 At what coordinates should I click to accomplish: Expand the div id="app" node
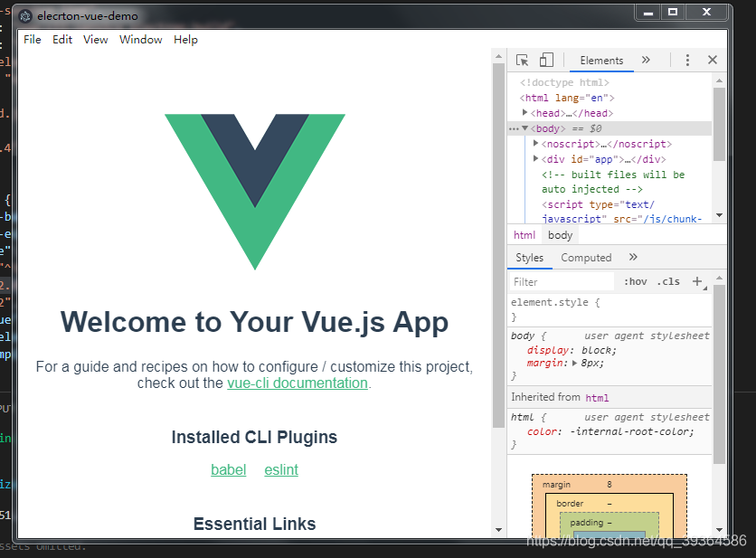tap(535, 158)
